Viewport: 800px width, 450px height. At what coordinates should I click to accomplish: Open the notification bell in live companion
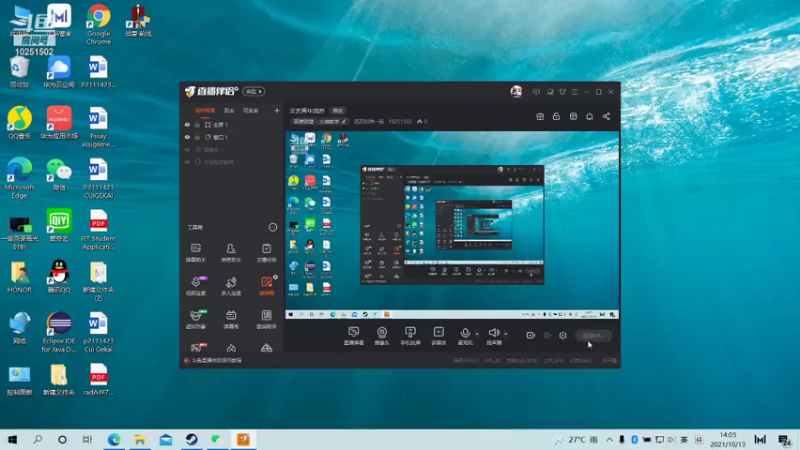click(x=589, y=116)
